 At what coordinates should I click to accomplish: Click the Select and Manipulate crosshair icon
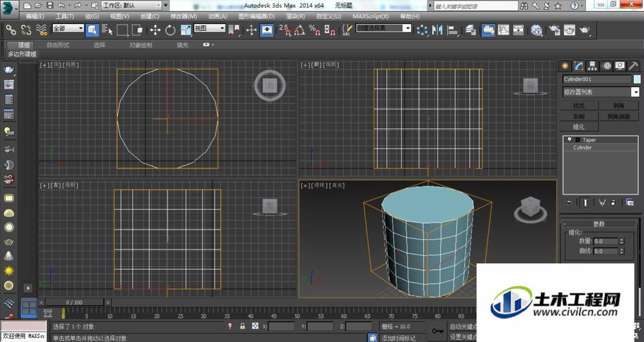251,30
